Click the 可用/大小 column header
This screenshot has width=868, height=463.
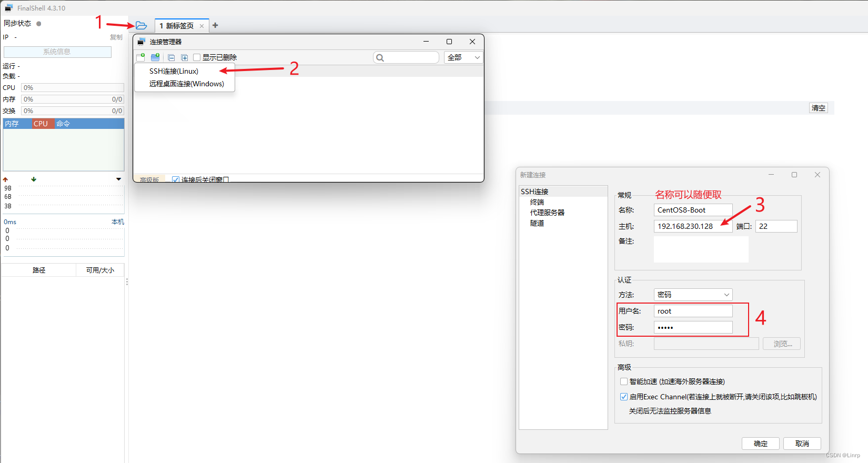(100, 270)
